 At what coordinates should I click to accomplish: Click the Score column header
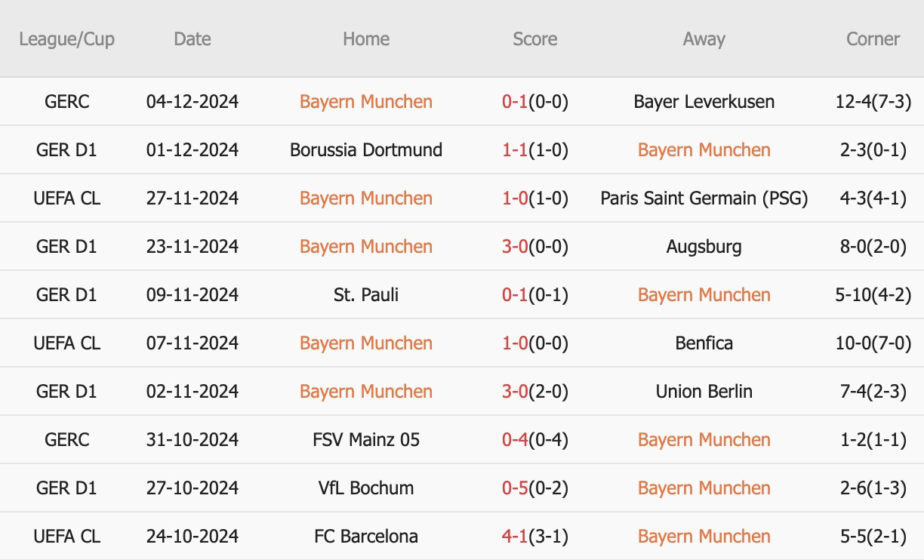[x=535, y=39]
